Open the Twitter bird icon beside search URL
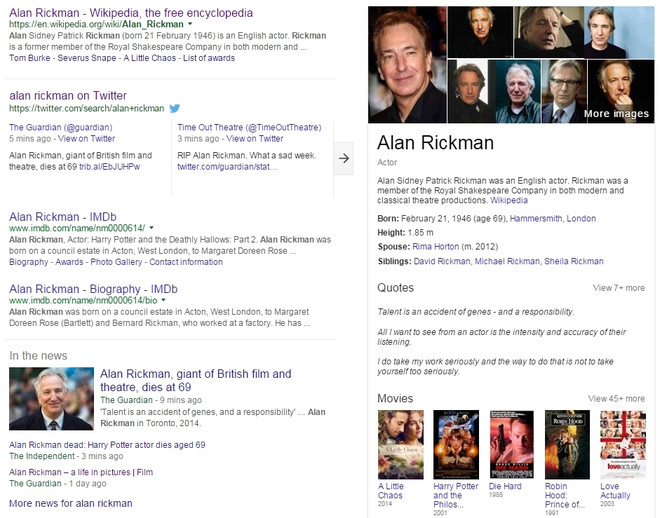Image resolution: width=660 pixels, height=518 pixels. click(x=174, y=109)
